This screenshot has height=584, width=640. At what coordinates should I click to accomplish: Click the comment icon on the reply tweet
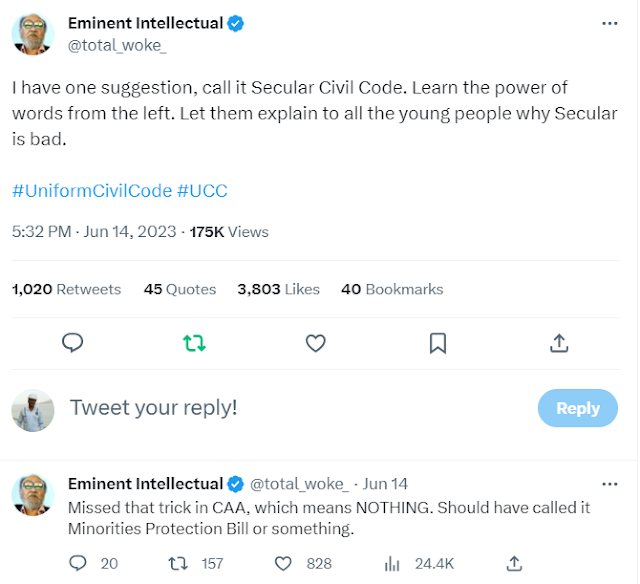click(x=78, y=563)
